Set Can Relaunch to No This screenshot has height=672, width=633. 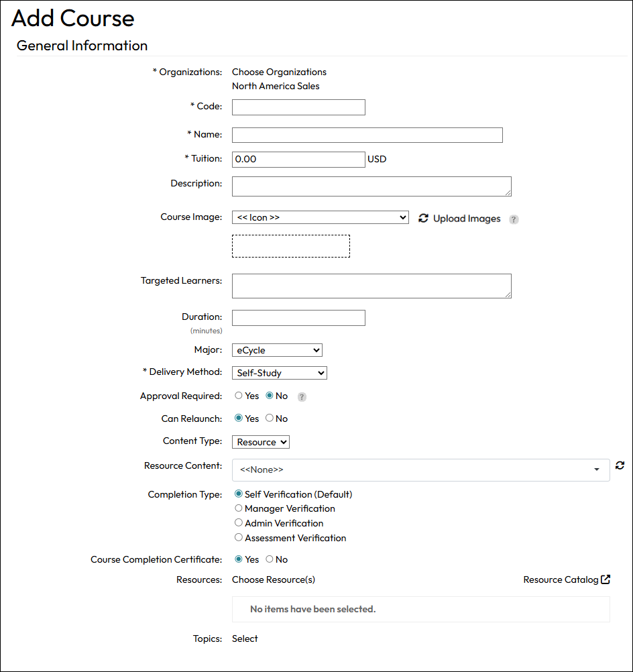tap(270, 418)
